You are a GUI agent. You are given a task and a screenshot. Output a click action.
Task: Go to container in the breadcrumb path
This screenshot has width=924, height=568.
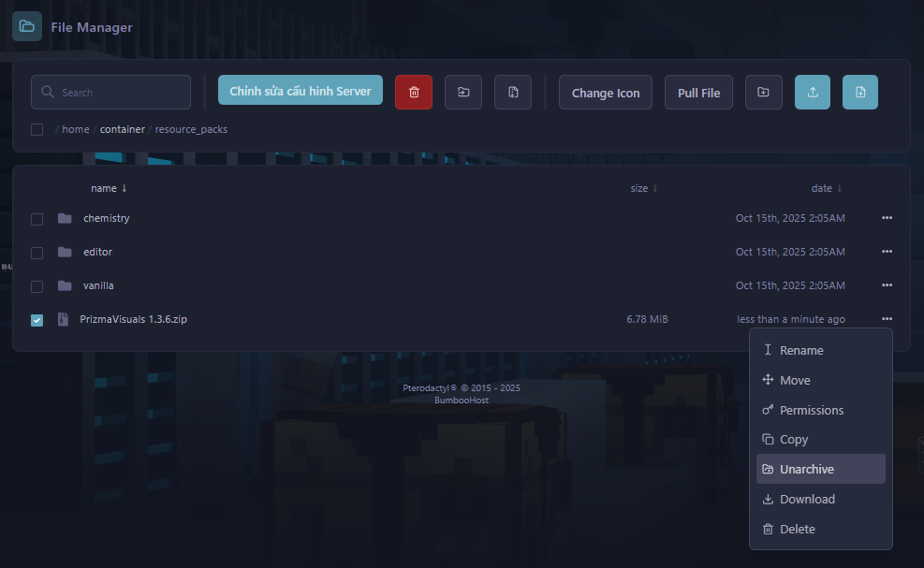122,129
